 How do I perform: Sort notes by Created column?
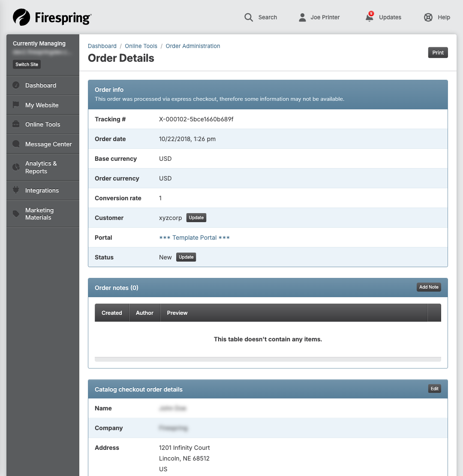tap(111, 313)
